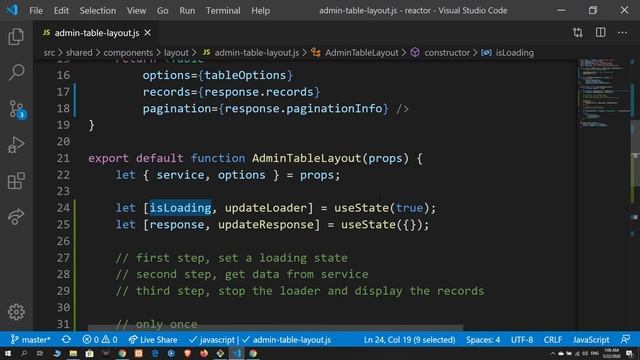640x360 pixels.
Task: Show hidden system tray icons
Action: (x=553, y=353)
